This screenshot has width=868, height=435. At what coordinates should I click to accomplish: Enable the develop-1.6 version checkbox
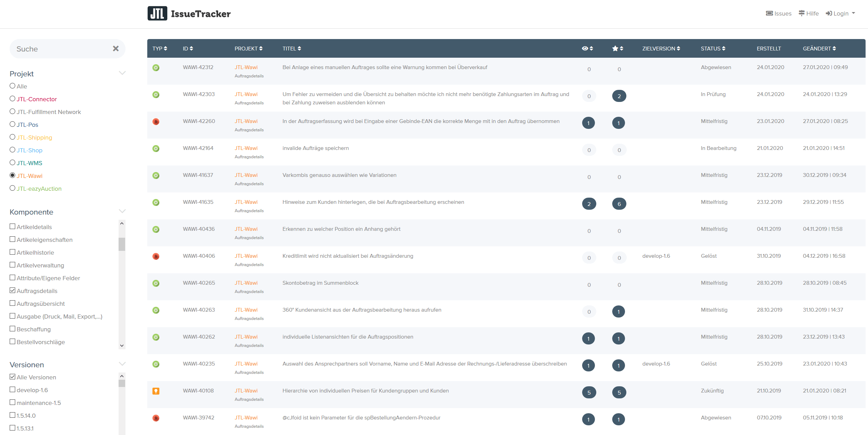[x=12, y=390]
